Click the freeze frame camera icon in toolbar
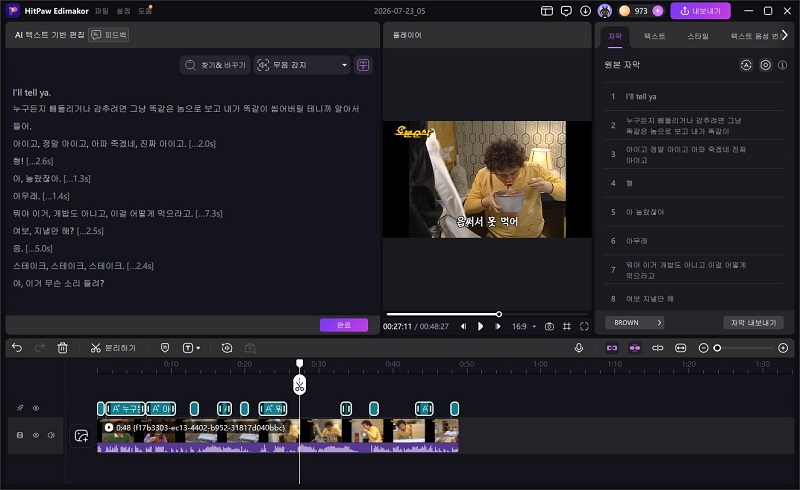Viewport: 800px width, 490px height. [x=227, y=348]
